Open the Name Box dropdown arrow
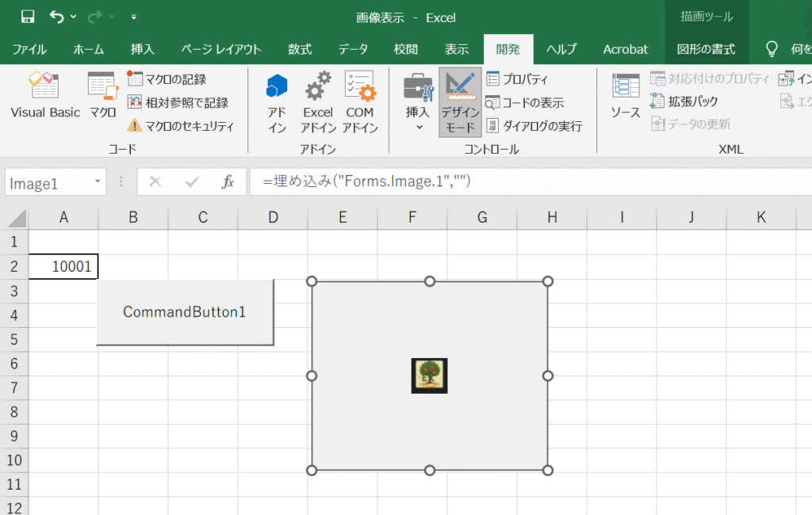Screen dimensions: 812x515 click(x=98, y=182)
